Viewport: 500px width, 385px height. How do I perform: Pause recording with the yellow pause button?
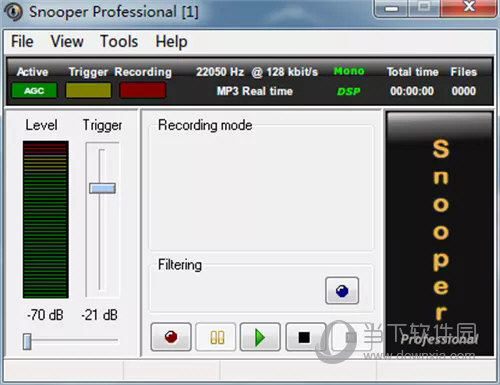coord(216,337)
